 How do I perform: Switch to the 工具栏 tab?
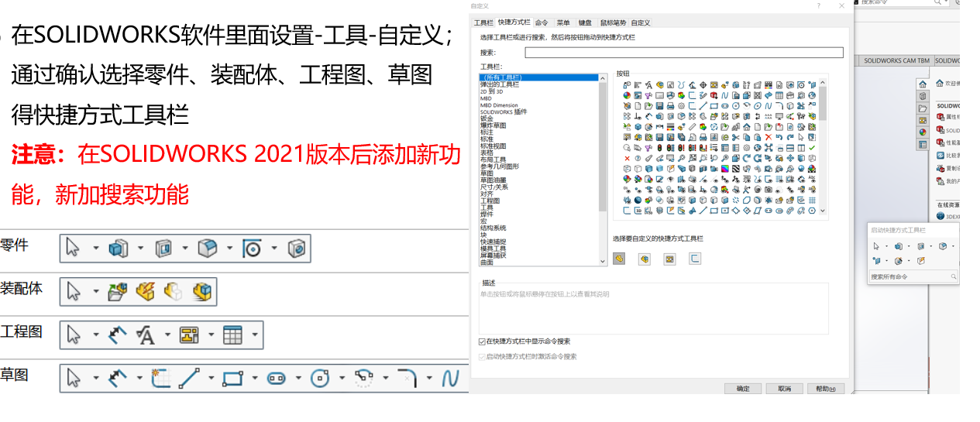[483, 23]
